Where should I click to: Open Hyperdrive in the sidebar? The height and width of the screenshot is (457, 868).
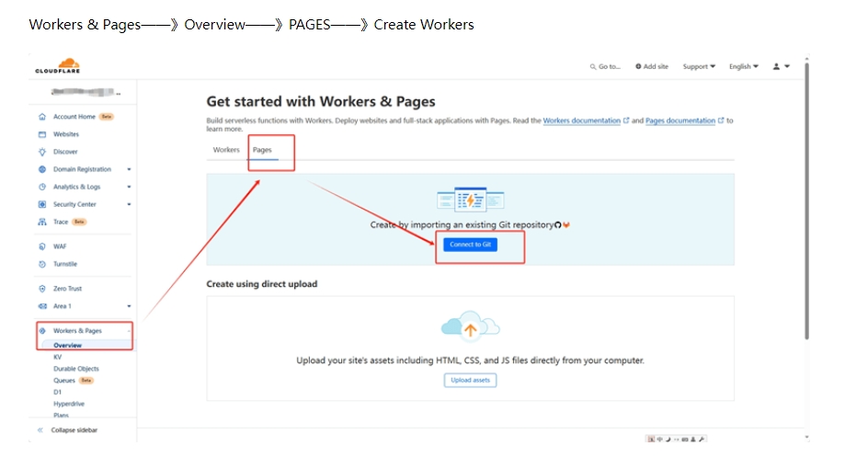click(x=69, y=404)
